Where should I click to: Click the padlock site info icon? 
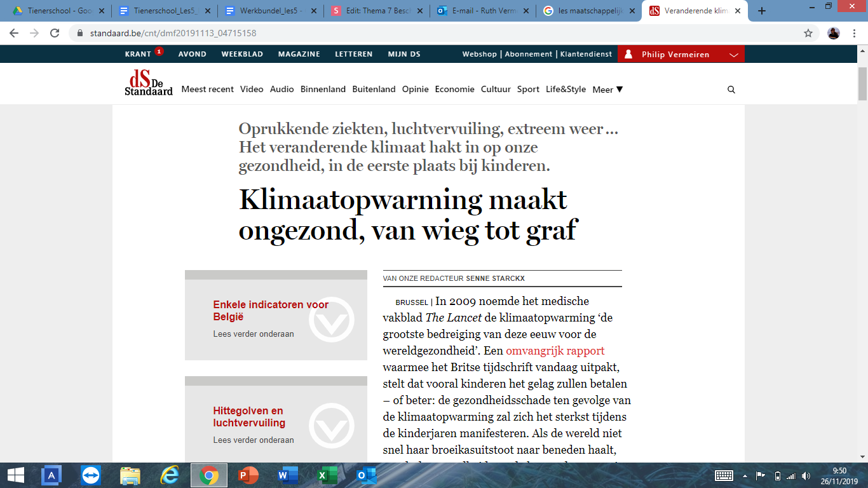pyautogui.click(x=79, y=33)
